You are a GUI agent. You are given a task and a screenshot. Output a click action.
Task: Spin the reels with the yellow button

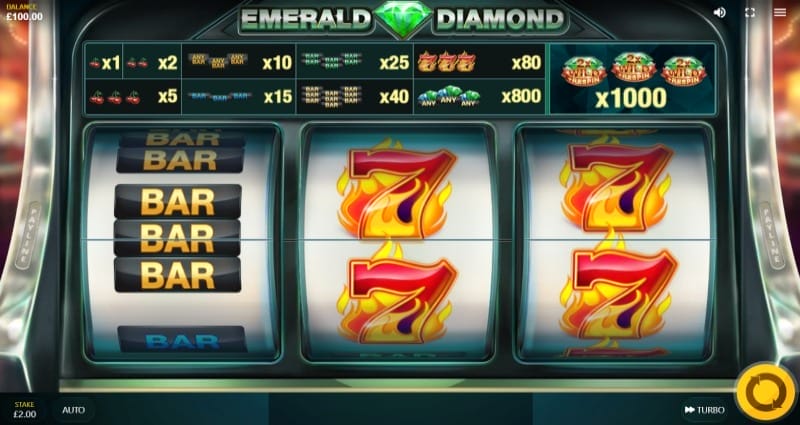click(766, 393)
